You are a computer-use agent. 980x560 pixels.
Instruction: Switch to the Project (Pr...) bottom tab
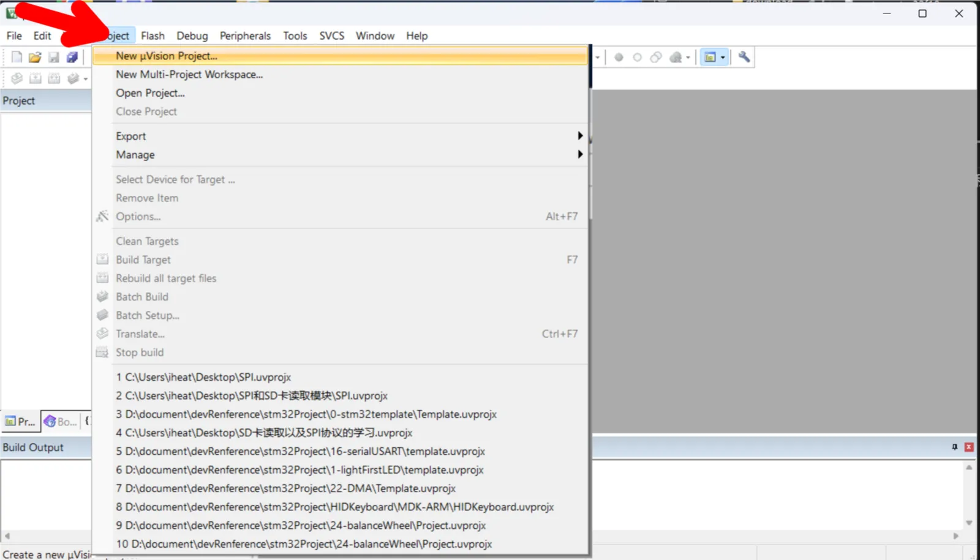(x=20, y=421)
